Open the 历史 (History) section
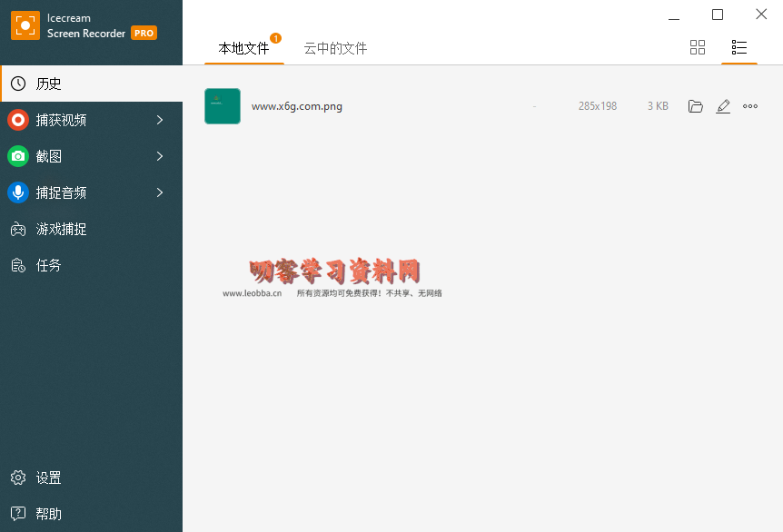This screenshot has height=532, width=783. pos(49,84)
